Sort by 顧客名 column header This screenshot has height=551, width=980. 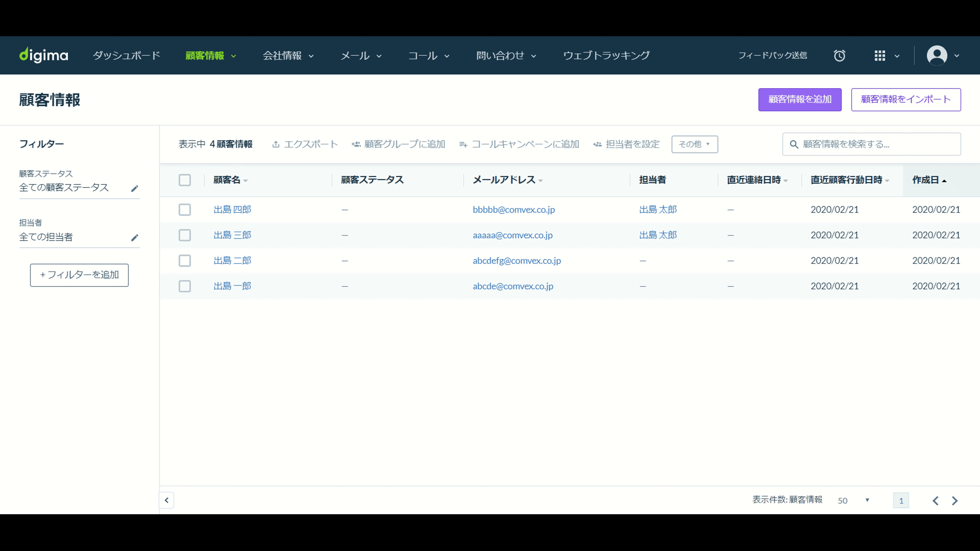point(230,180)
